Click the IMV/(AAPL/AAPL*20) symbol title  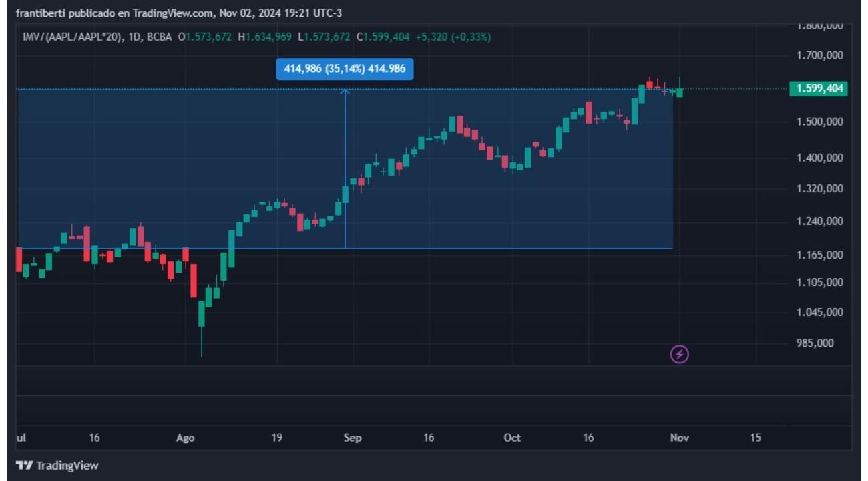click(x=73, y=37)
